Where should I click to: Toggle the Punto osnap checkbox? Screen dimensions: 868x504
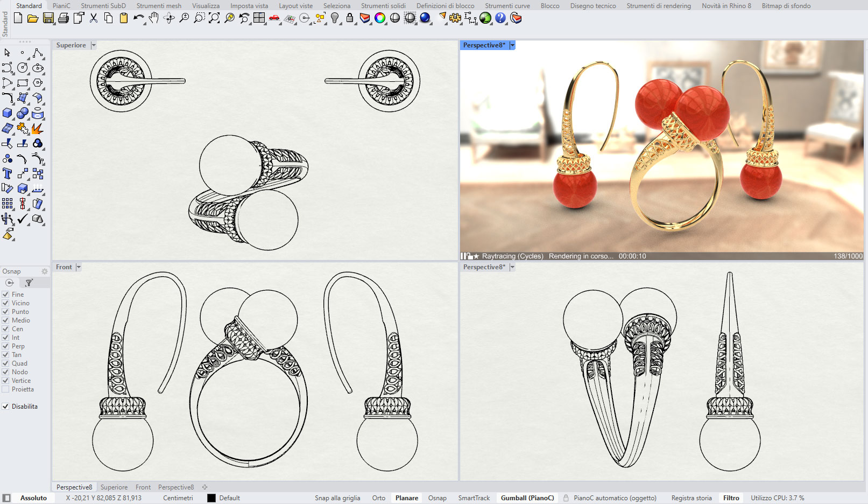5,312
